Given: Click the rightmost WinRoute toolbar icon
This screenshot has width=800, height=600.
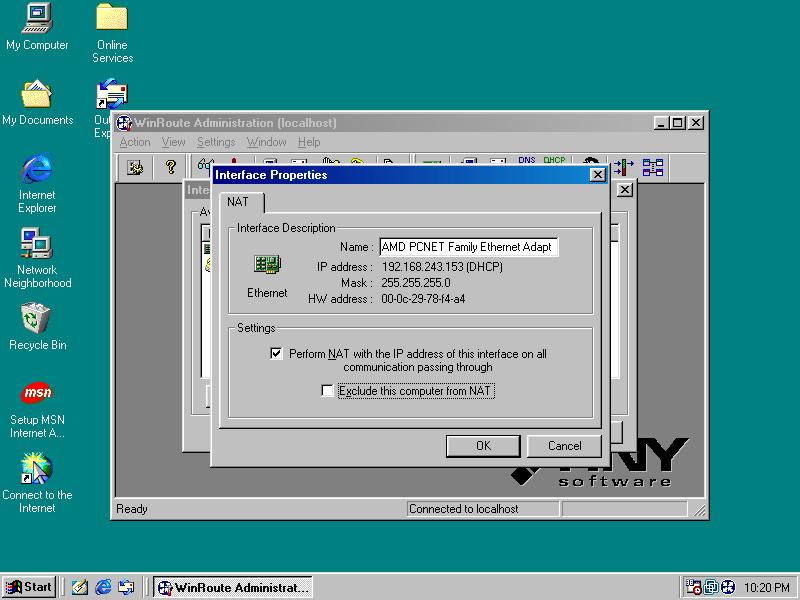Looking at the screenshot, I should [653, 167].
